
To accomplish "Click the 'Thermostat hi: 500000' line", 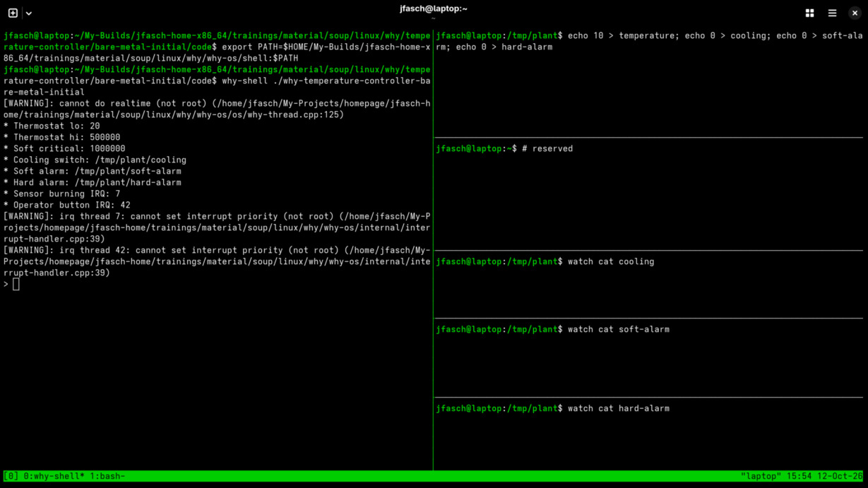I will [x=62, y=137].
